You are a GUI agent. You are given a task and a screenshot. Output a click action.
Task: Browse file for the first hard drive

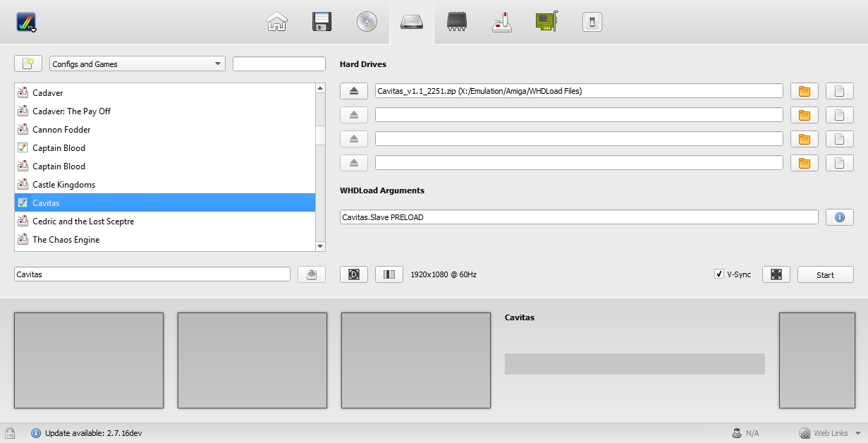pos(840,91)
